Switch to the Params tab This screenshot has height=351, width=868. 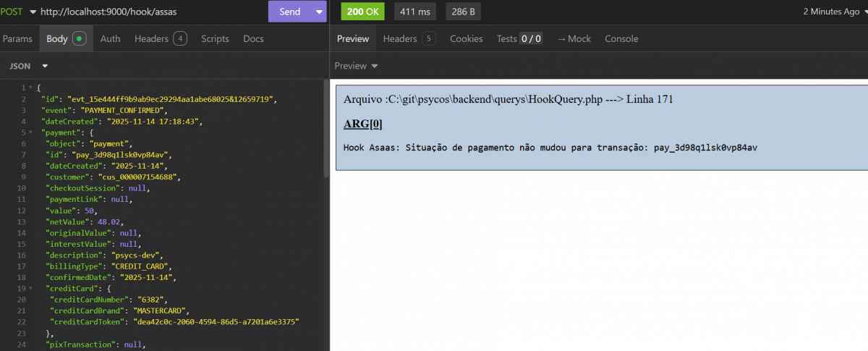click(x=17, y=39)
